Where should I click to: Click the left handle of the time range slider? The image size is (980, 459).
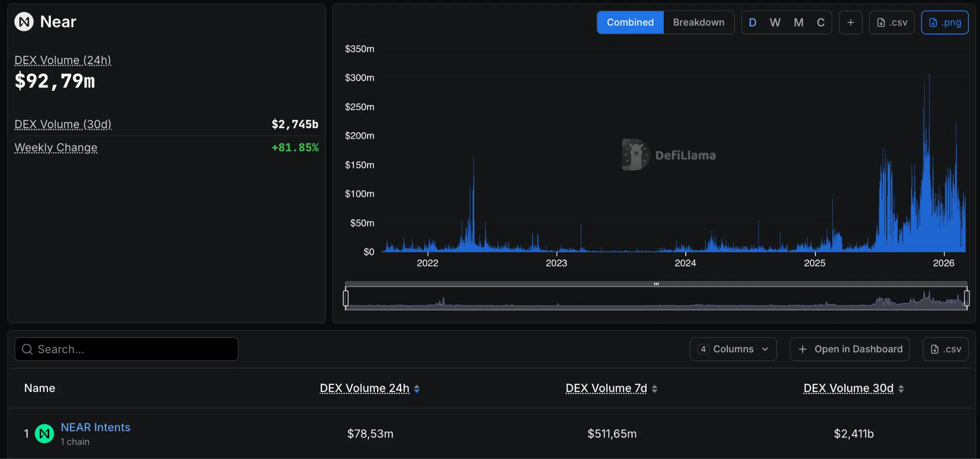pos(346,298)
